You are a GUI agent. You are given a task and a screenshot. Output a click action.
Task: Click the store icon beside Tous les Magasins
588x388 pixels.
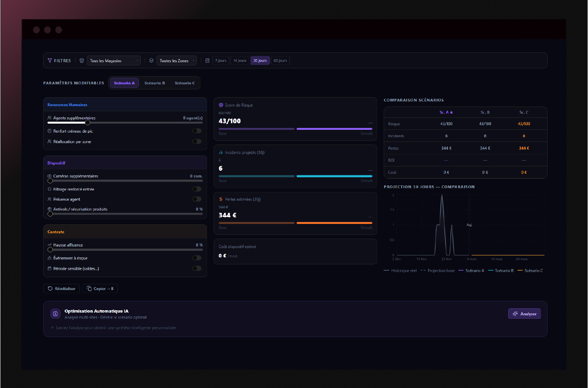click(82, 61)
